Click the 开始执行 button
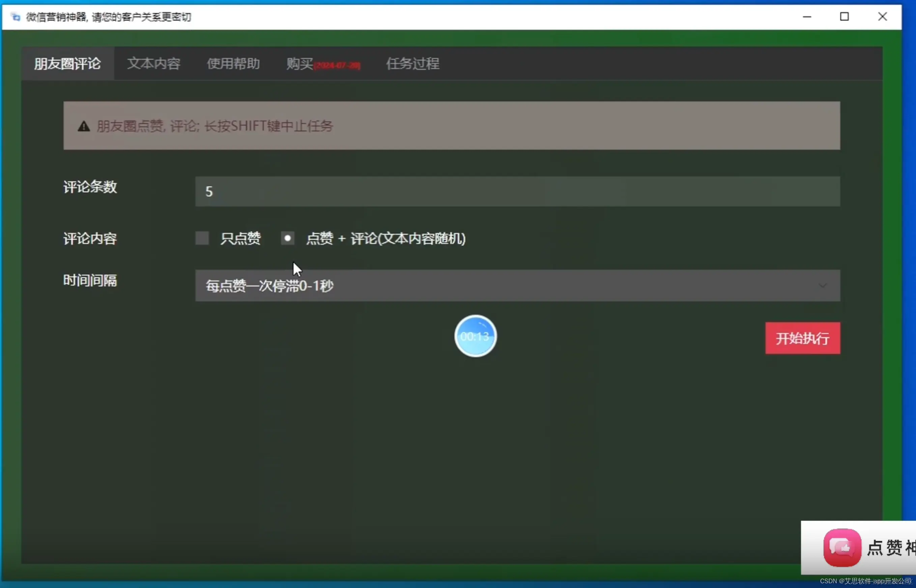Screen dimensions: 916x588 click(803, 338)
